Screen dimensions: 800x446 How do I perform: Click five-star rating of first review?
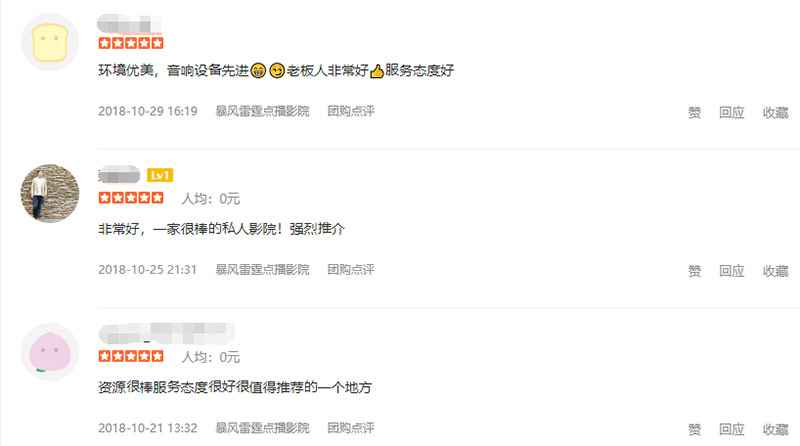[131, 43]
